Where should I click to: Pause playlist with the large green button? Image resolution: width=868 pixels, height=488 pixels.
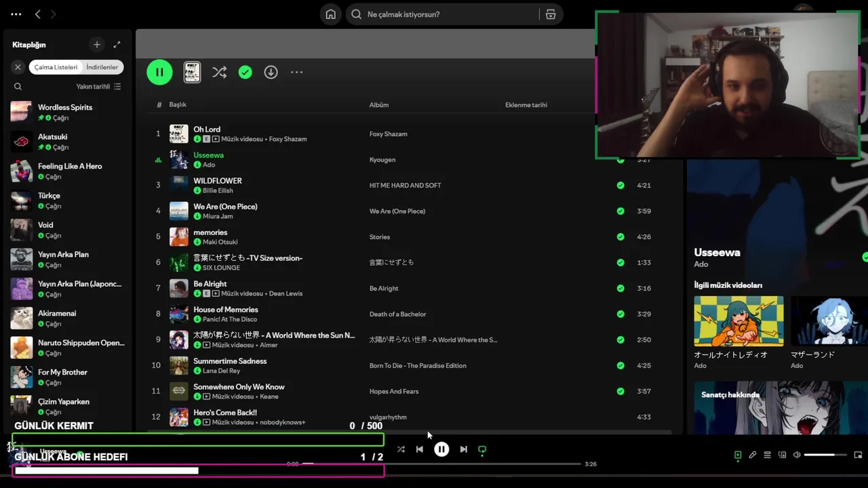tap(159, 72)
